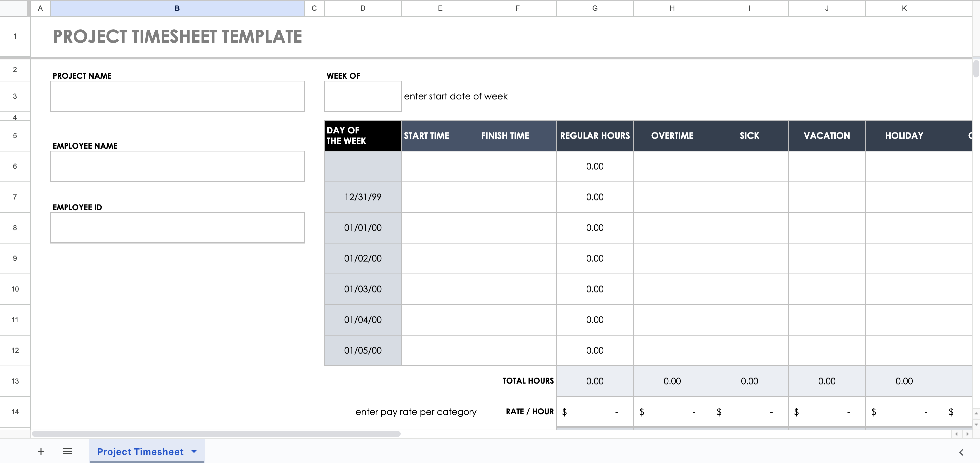Select the Project Timesheet sheet tab
980x463 pixels.
pyautogui.click(x=140, y=452)
